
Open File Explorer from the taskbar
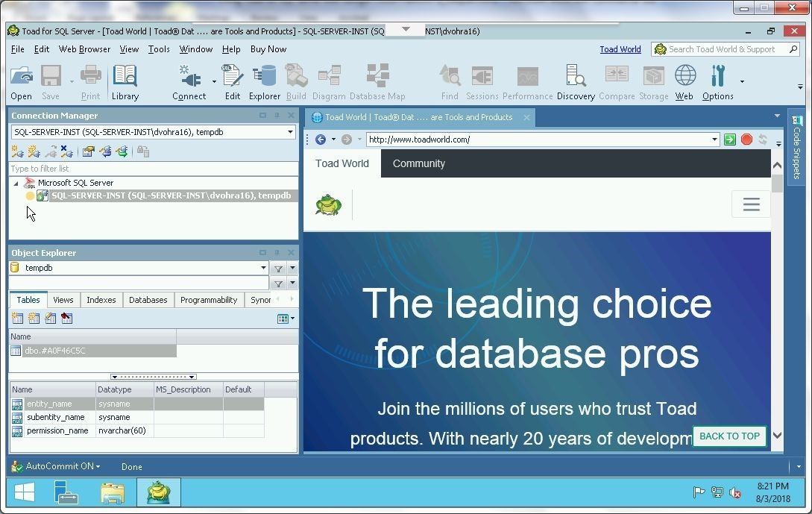pyautogui.click(x=113, y=493)
